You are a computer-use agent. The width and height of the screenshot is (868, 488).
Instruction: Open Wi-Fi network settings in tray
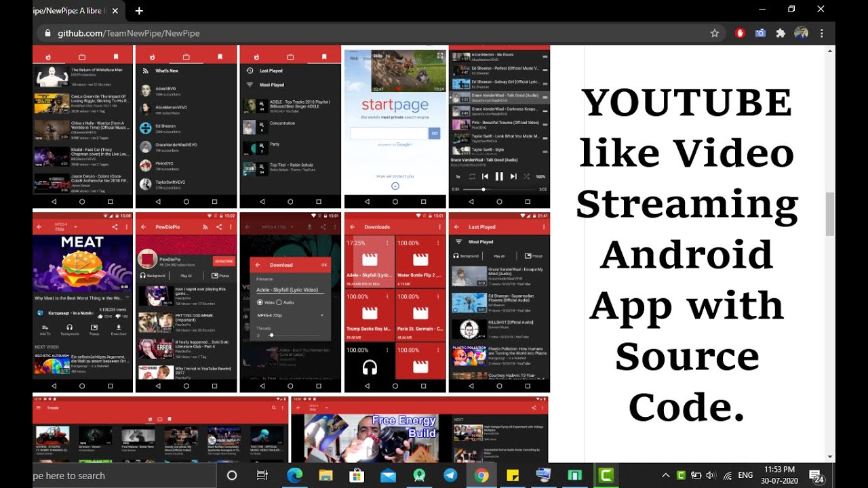[727, 475]
